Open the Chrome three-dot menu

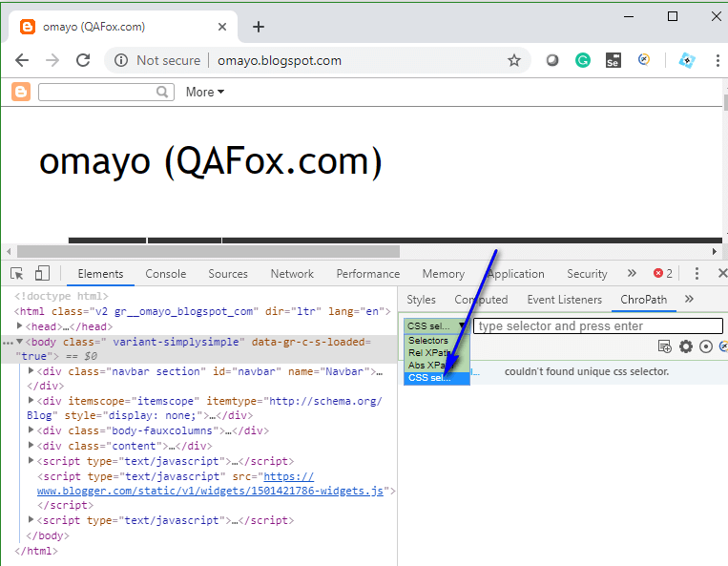[718, 60]
